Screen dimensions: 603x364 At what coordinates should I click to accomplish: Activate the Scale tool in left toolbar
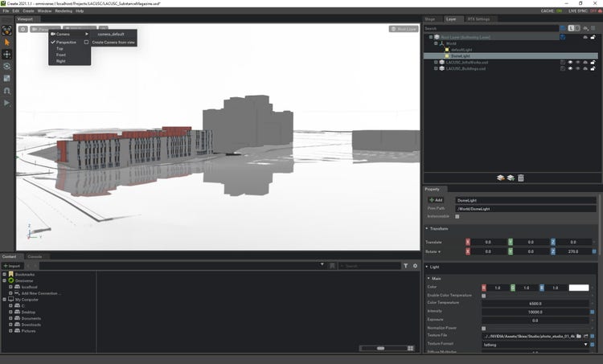(7, 79)
